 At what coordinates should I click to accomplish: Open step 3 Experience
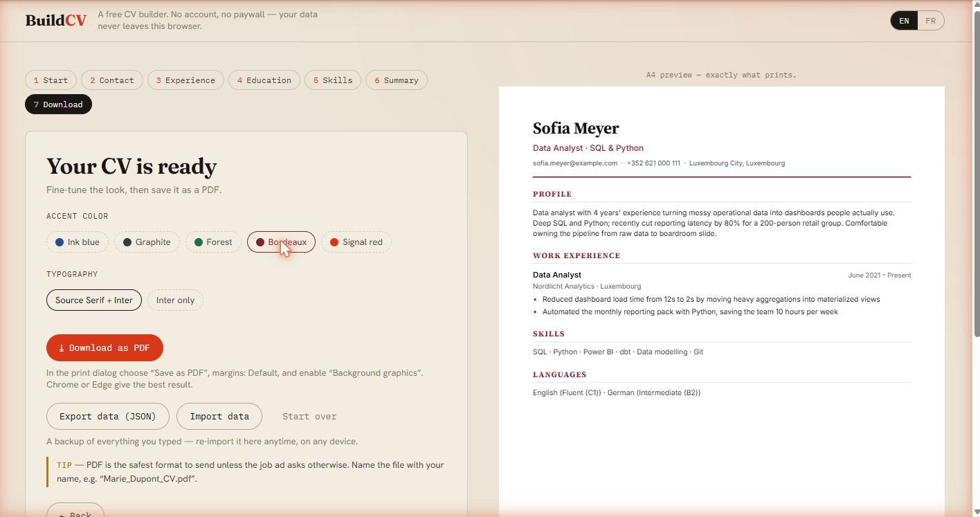click(185, 80)
